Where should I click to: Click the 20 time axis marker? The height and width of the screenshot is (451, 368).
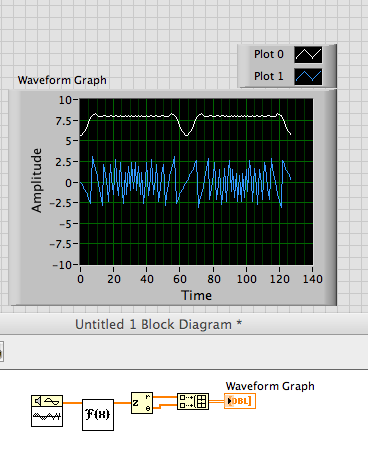(x=114, y=279)
